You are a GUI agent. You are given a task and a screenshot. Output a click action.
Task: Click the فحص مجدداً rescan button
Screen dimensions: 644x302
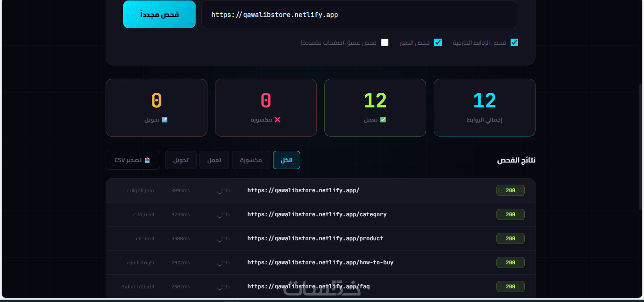click(x=159, y=14)
